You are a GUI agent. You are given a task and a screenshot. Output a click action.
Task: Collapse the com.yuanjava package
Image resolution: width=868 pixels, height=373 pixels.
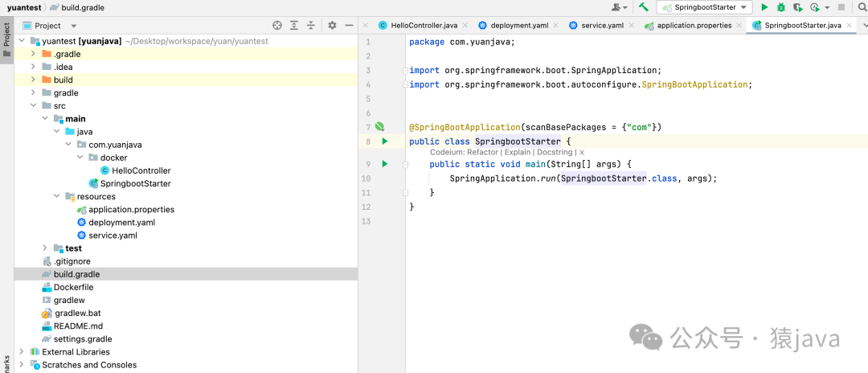(x=68, y=145)
